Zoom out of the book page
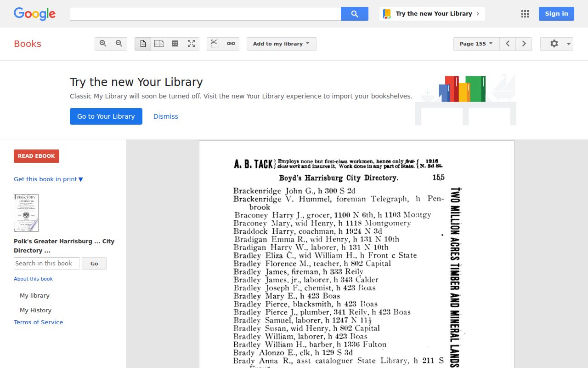The image size is (588, 368). (119, 44)
